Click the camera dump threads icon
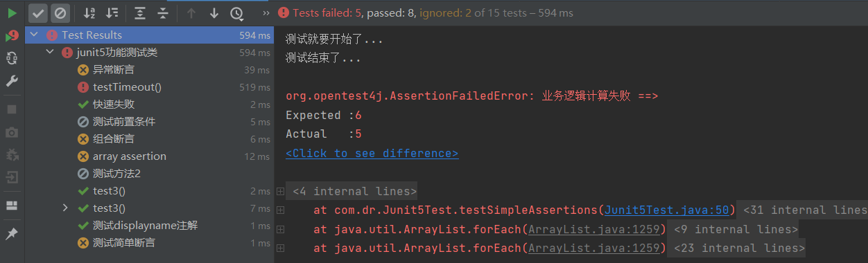 tap(12, 132)
